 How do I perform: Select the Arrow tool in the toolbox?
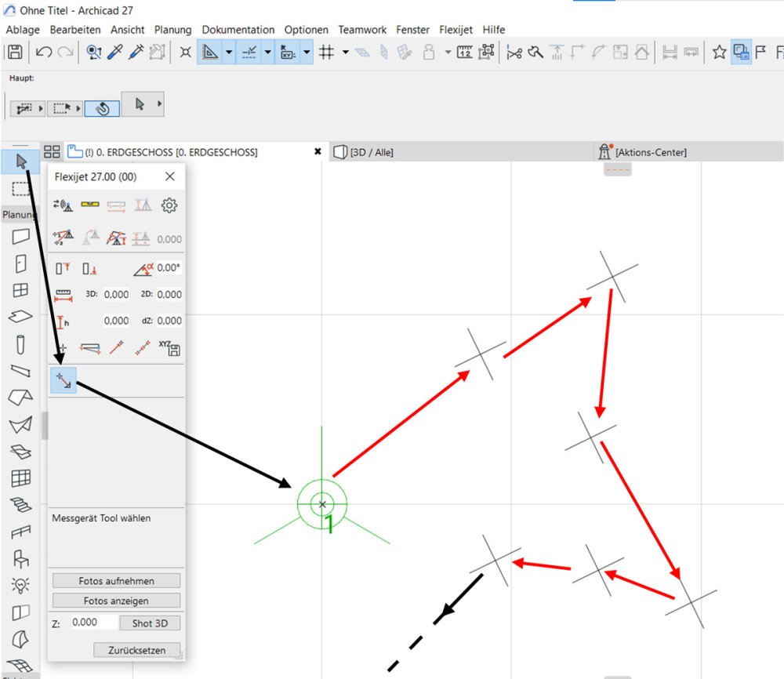(x=21, y=162)
